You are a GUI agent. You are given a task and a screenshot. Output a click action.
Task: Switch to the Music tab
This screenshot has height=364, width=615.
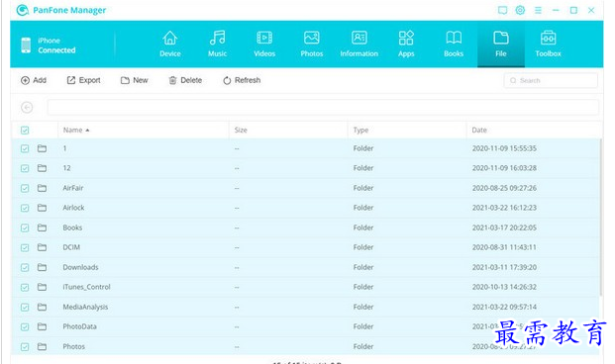pos(217,44)
